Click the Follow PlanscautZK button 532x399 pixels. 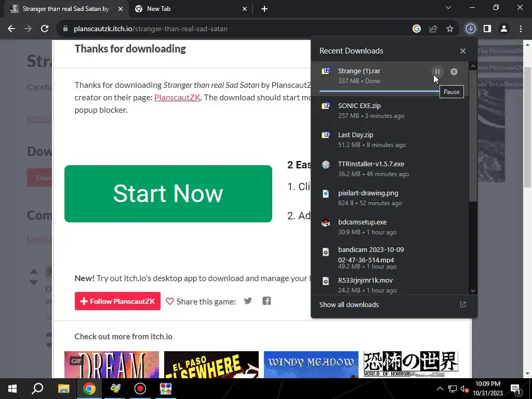click(x=117, y=301)
